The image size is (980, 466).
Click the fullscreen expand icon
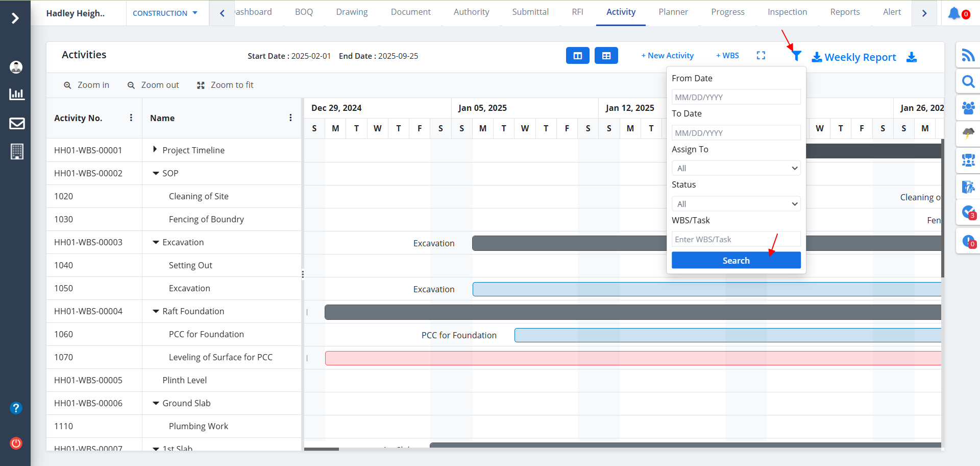(761, 55)
